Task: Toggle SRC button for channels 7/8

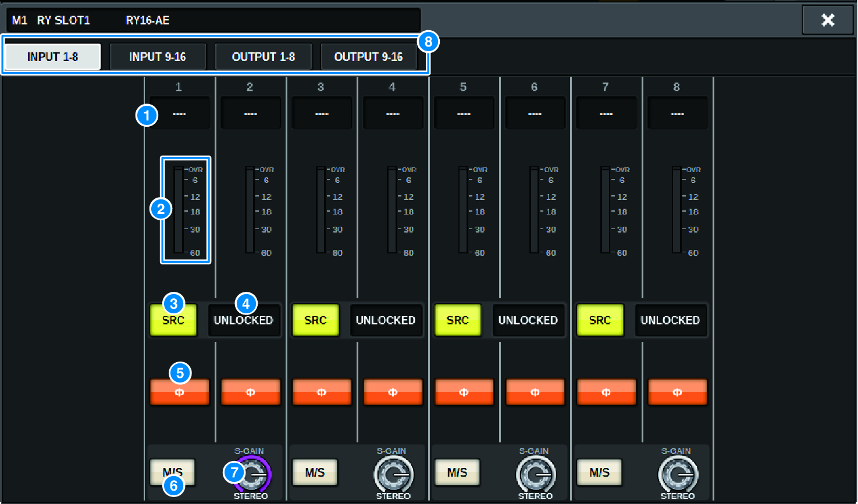Action: point(600,320)
